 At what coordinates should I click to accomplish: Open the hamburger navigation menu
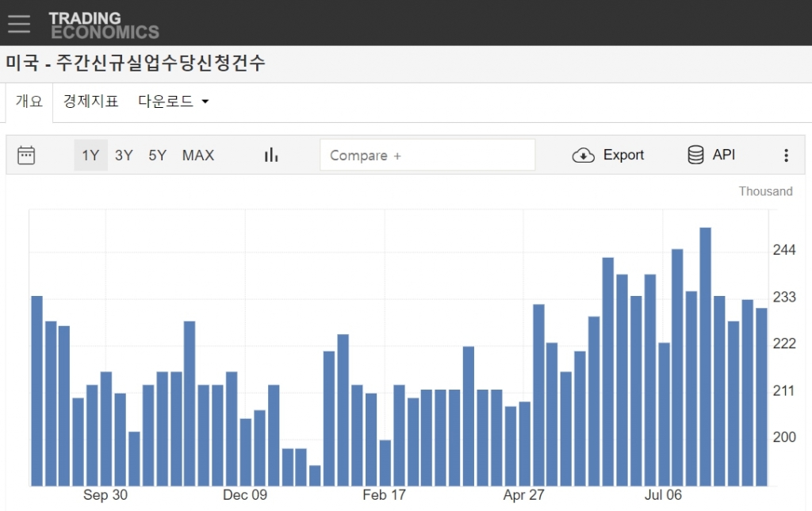[19, 23]
